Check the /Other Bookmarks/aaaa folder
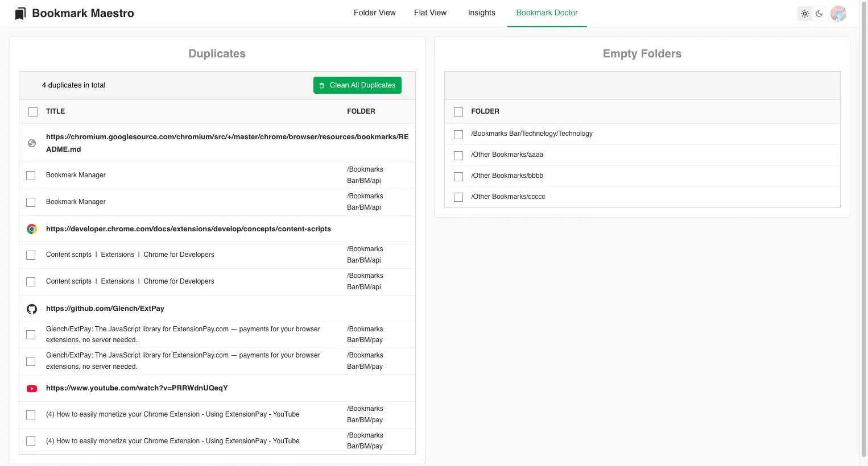868x466 pixels. click(458, 156)
